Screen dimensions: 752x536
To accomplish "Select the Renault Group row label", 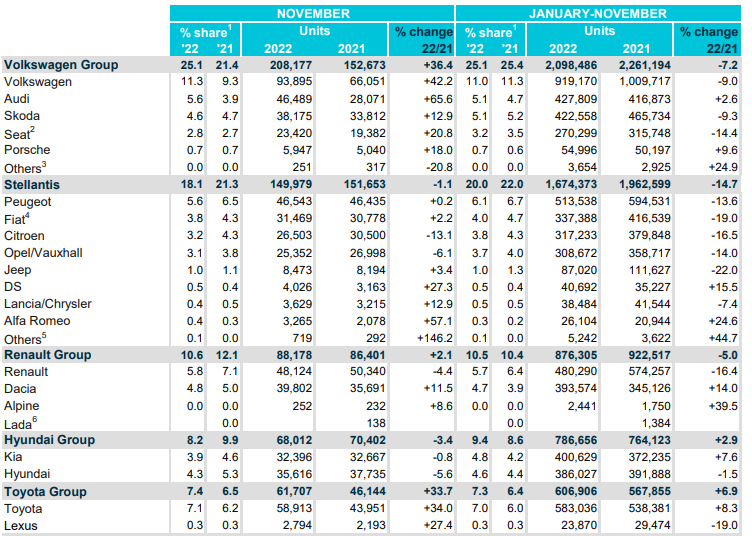I will coord(47,355).
